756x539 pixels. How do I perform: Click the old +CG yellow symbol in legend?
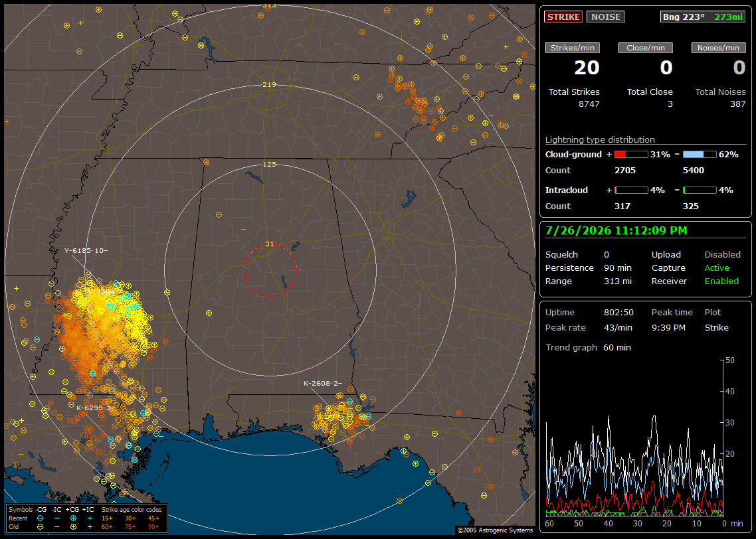tap(73, 527)
